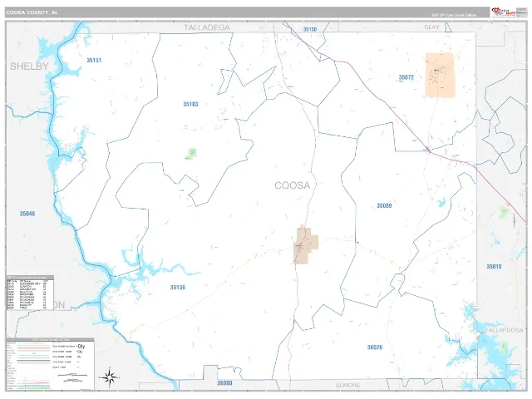Click ZIP code label 35072
The width and height of the screenshot is (532, 399).
[406, 77]
